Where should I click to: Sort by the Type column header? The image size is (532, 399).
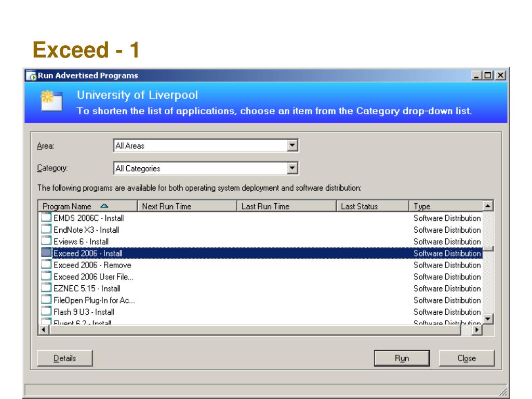click(446, 206)
